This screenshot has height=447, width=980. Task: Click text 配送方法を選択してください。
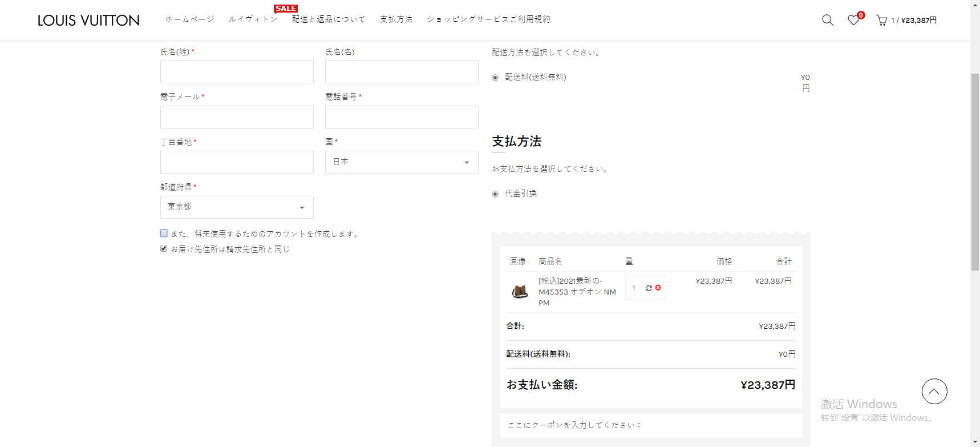(x=547, y=53)
